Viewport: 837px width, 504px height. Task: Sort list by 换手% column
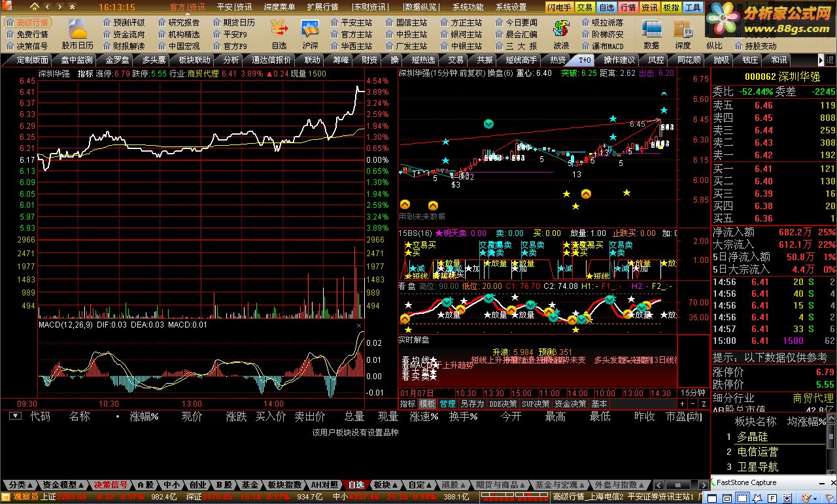464,416
